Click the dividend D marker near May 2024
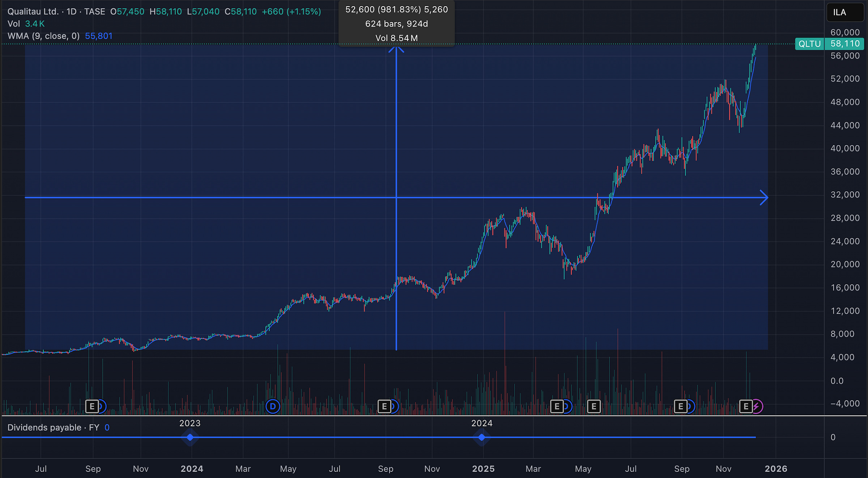The width and height of the screenshot is (868, 478). click(x=273, y=406)
